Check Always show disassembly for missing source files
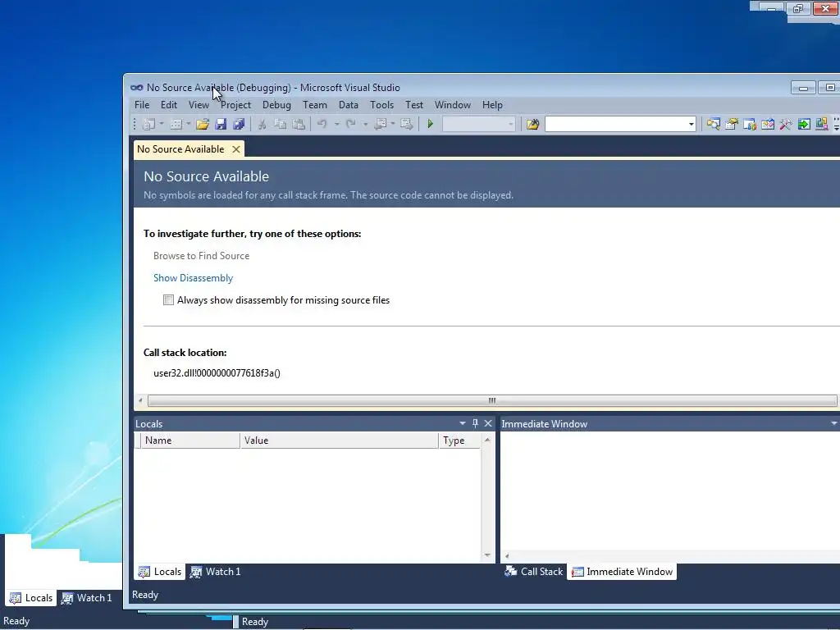The width and height of the screenshot is (840, 630). 168,300
